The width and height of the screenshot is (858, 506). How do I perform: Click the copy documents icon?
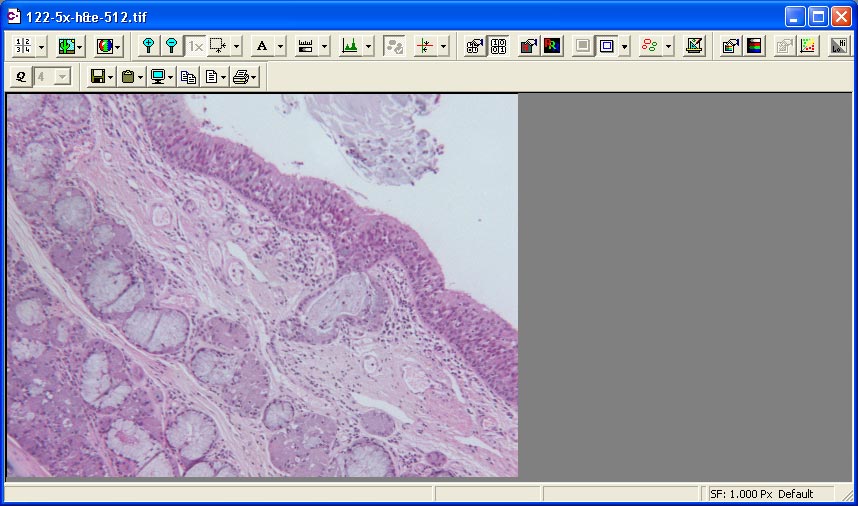pos(188,77)
